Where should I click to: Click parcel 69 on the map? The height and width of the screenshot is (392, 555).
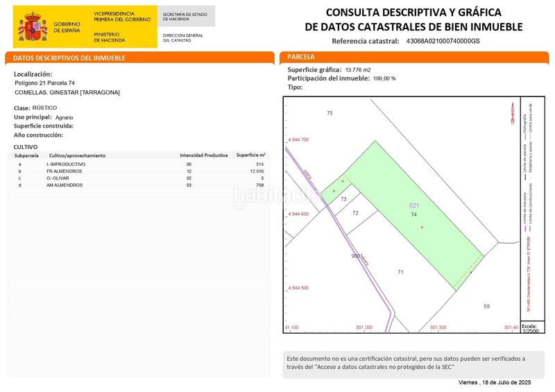(487, 306)
